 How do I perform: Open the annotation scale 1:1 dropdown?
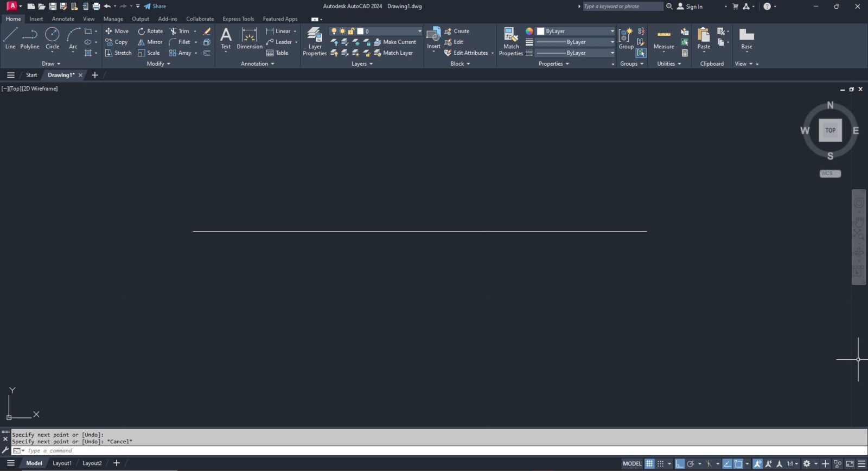792,463
